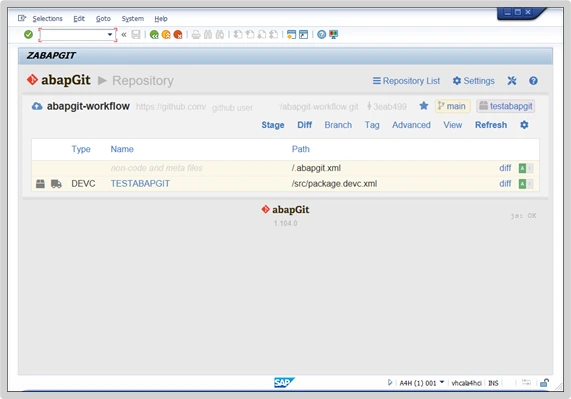Click the Save diskette icon

tap(136, 35)
